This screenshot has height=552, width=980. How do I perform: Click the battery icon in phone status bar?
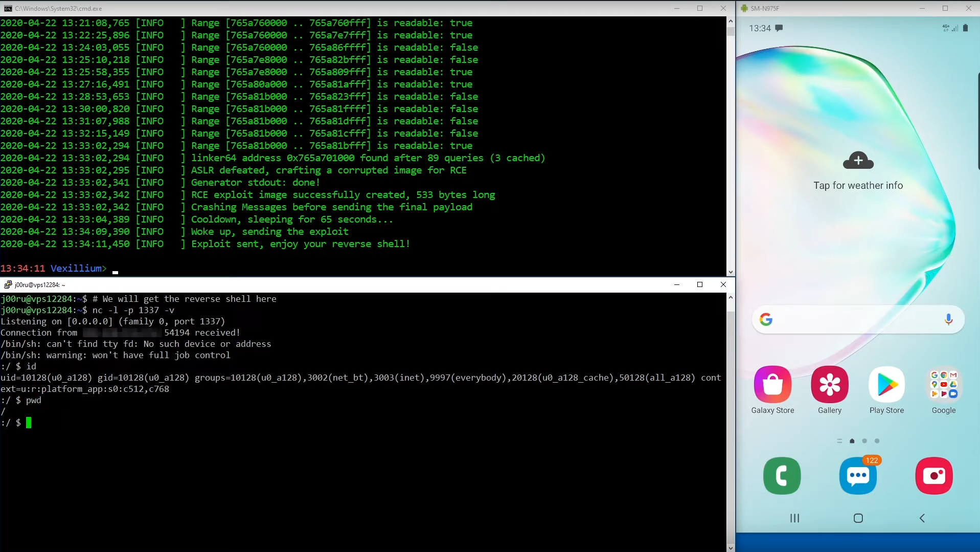(965, 28)
